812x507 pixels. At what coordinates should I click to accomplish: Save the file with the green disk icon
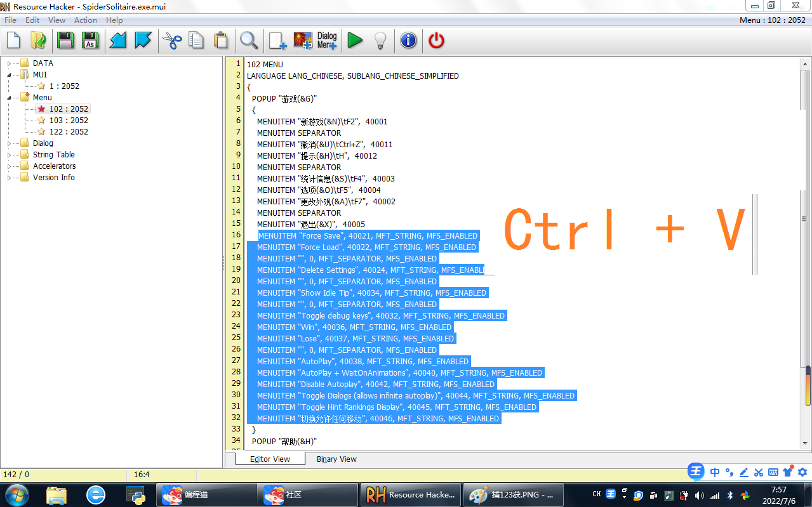click(65, 41)
